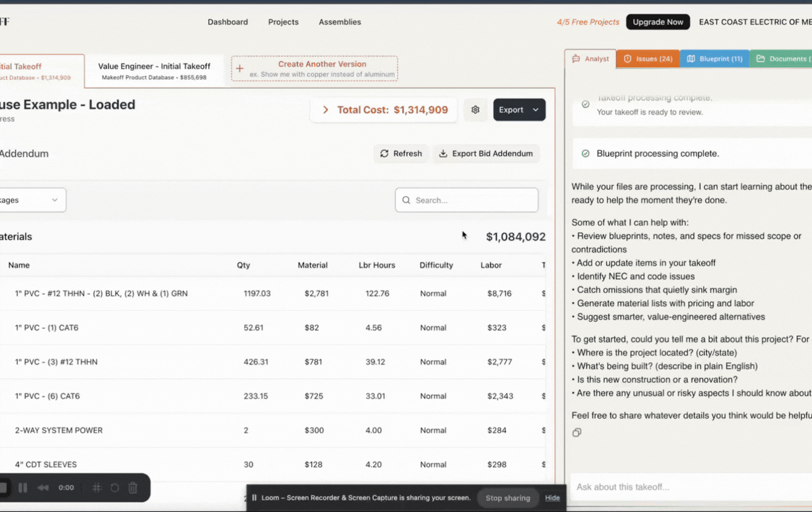The width and height of the screenshot is (812, 512).
Task: Switch to Value Engineer - Initial Takeoff tab
Action: pyautogui.click(x=155, y=69)
